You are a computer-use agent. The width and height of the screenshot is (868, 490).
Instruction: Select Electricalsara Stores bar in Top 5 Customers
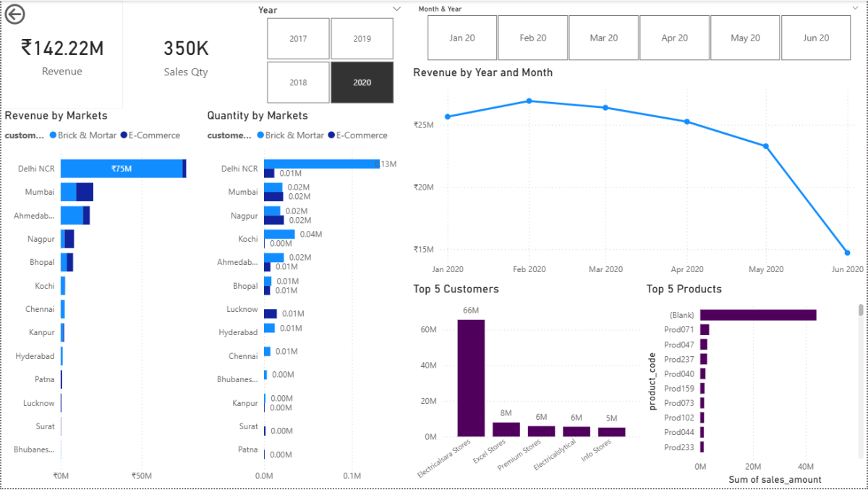point(471,378)
